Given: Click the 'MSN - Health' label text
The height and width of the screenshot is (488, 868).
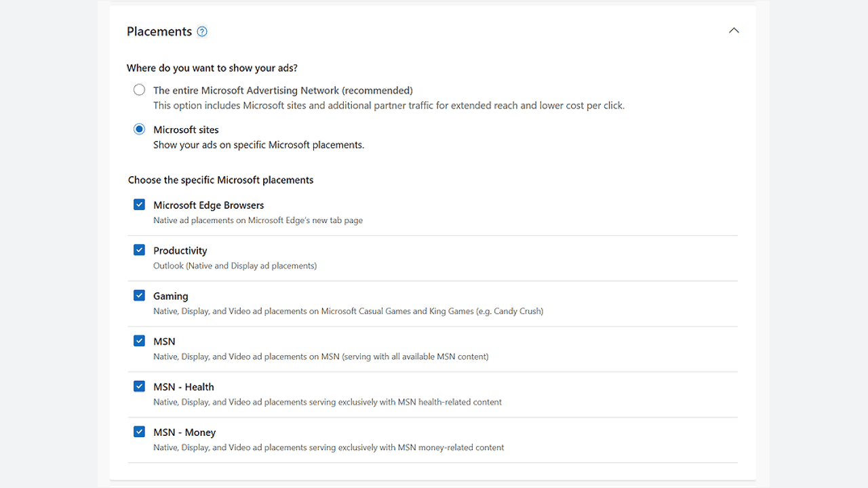Looking at the screenshot, I should (x=183, y=387).
